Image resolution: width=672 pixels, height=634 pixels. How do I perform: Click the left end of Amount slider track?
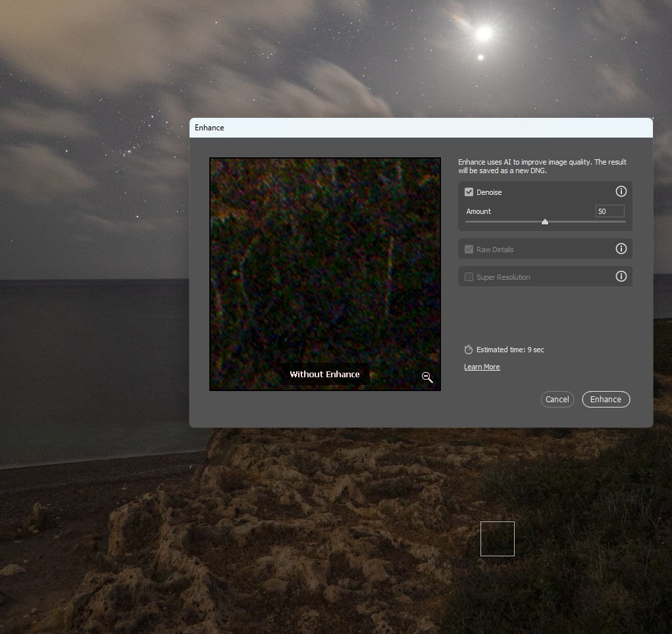(x=467, y=222)
